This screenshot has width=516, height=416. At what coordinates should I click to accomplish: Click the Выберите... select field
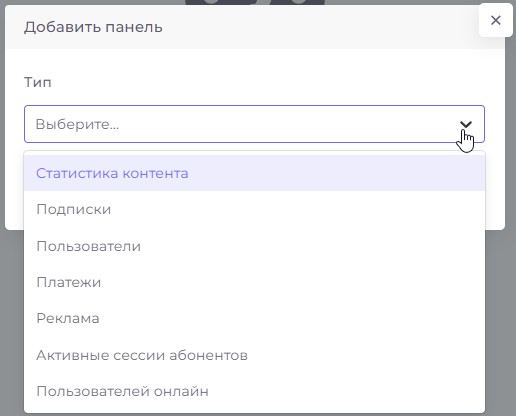pos(254,124)
